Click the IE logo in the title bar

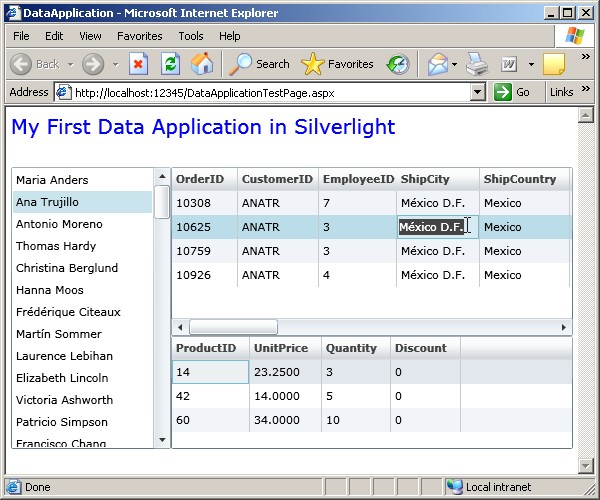click(x=13, y=13)
